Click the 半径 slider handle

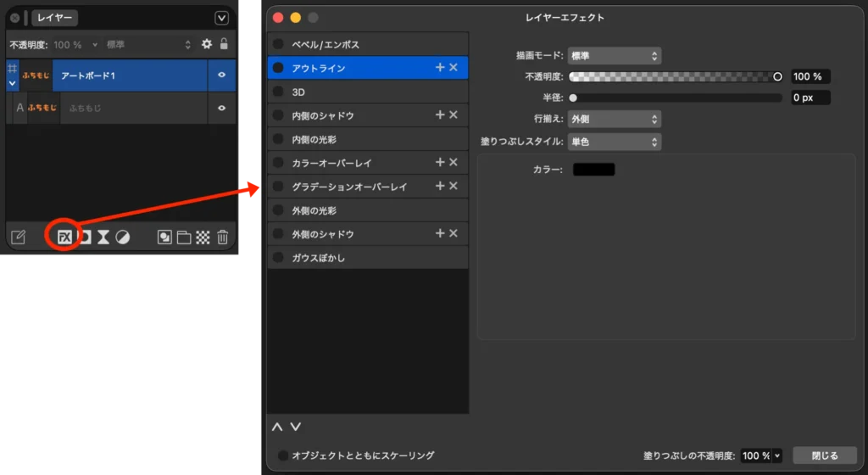coord(573,98)
